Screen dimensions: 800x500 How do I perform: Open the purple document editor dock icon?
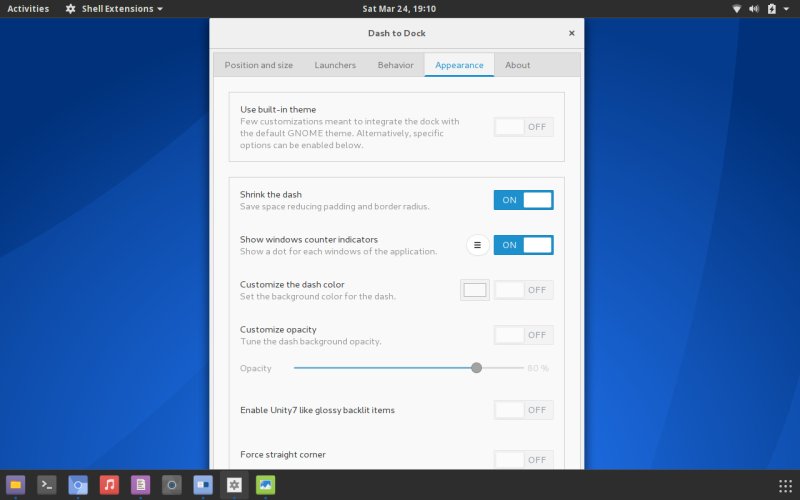[140, 485]
